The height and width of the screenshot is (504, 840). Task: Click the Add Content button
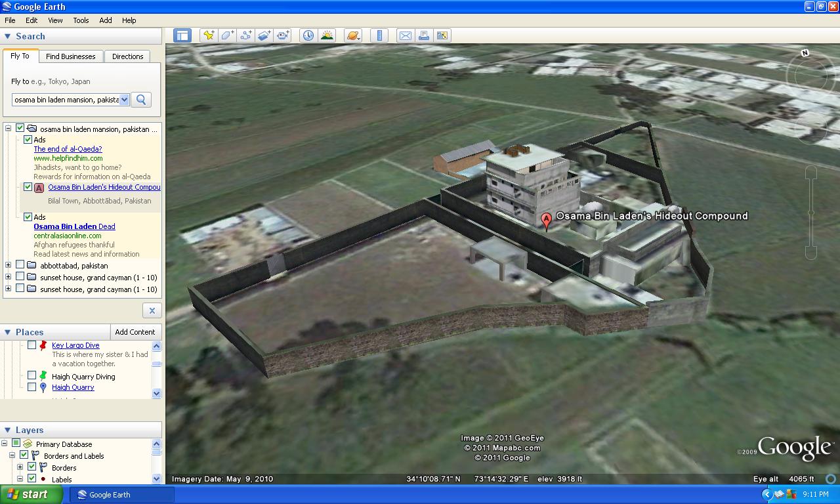(x=135, y=332)
